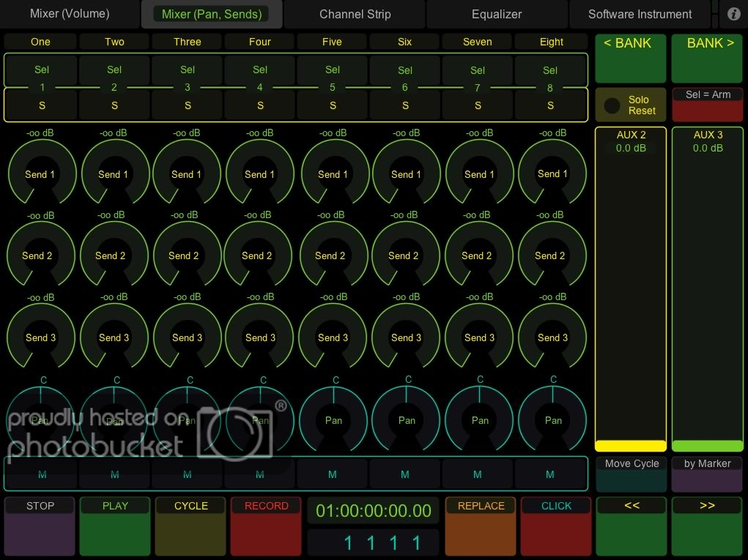Mute channel 6 with its M button
The width and height of the screenshot is (748, 560).
(404, 474)
